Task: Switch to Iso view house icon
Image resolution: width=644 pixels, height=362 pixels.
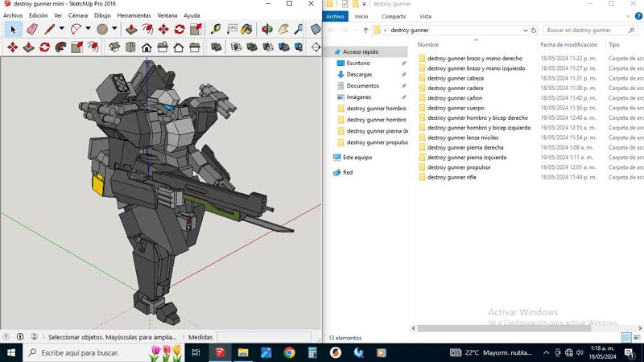Action: 114,47
